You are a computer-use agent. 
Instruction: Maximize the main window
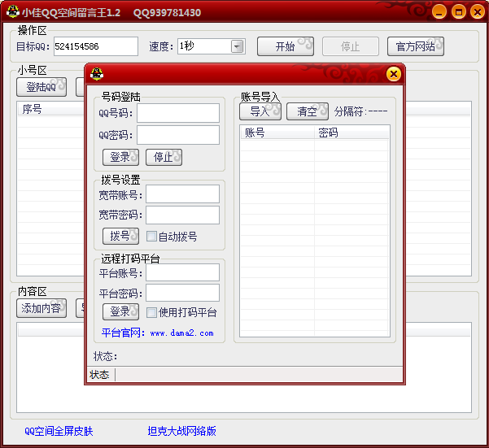click(x=458, y=12)
